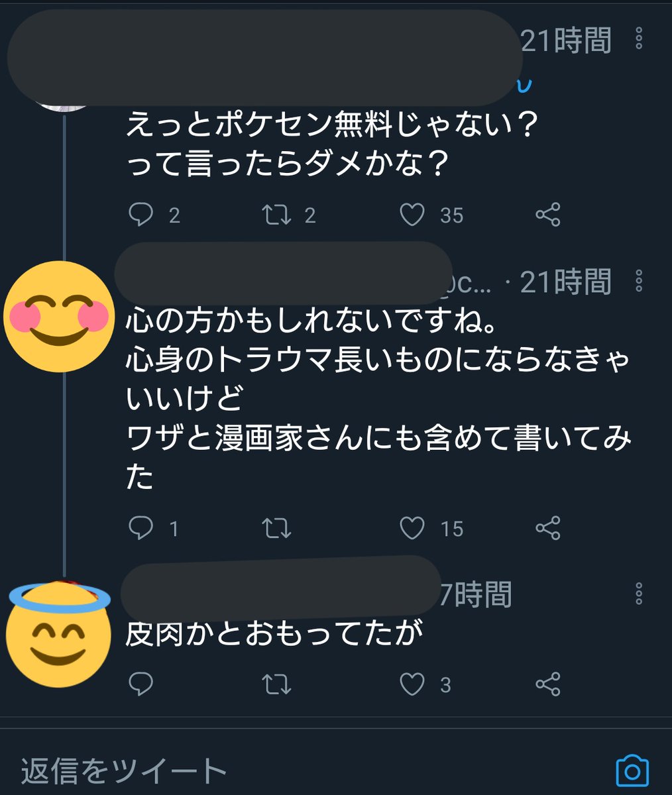Viewport: 672px width, 795px height.
Task: Share the 心の方かもしれない tweet
Action: point(547,528)
